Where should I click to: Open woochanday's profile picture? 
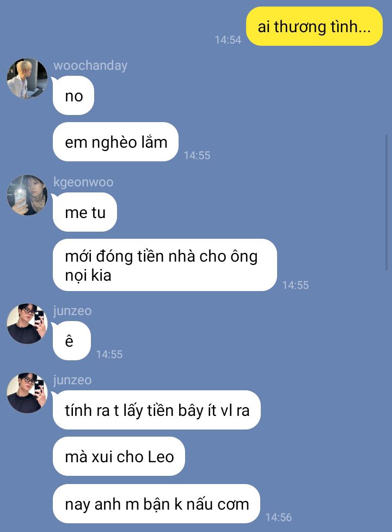click(x=27, y=78)
